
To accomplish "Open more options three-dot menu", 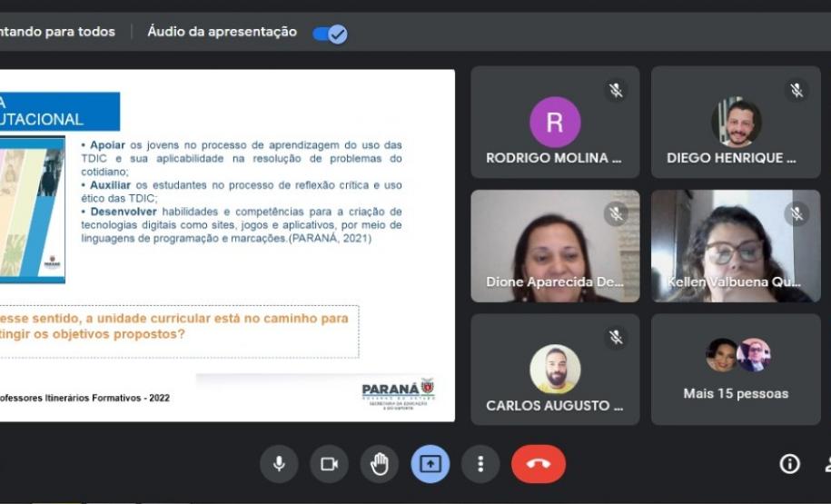I will coord(480,464).
